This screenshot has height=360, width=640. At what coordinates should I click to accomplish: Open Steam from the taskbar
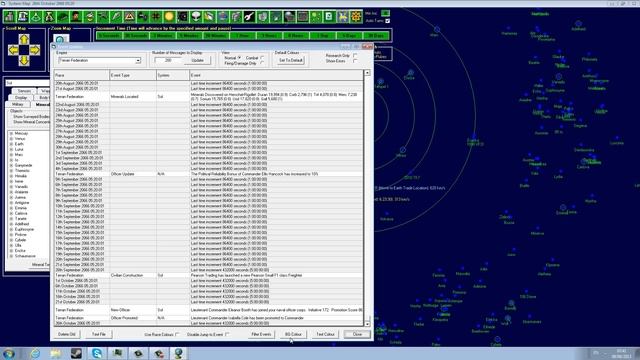point(76,353)
